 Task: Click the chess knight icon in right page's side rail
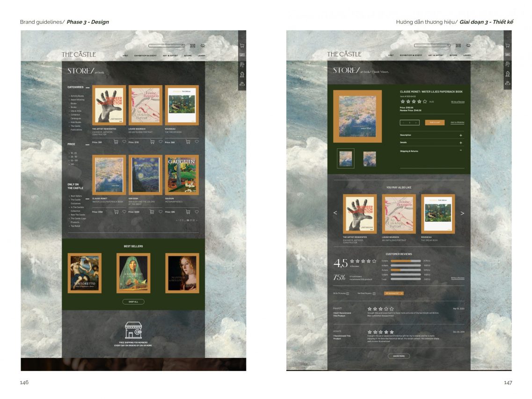[x=508, y=74]
